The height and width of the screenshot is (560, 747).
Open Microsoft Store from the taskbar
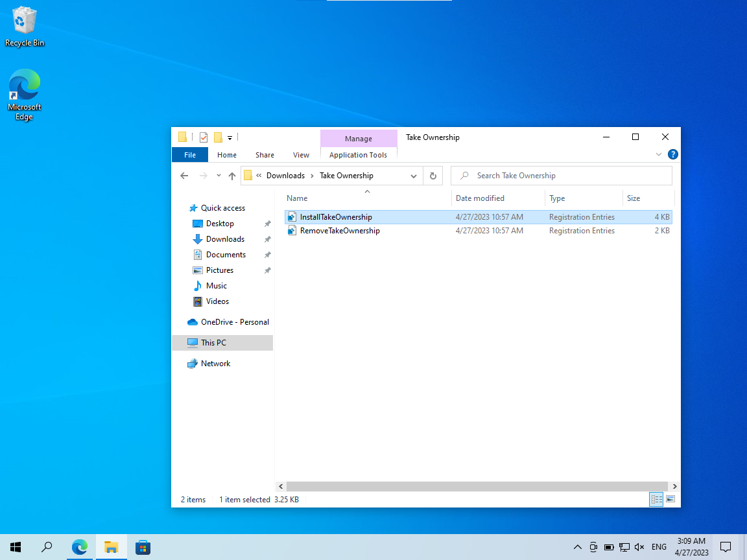pyautogui.click(x=143, y=547)
